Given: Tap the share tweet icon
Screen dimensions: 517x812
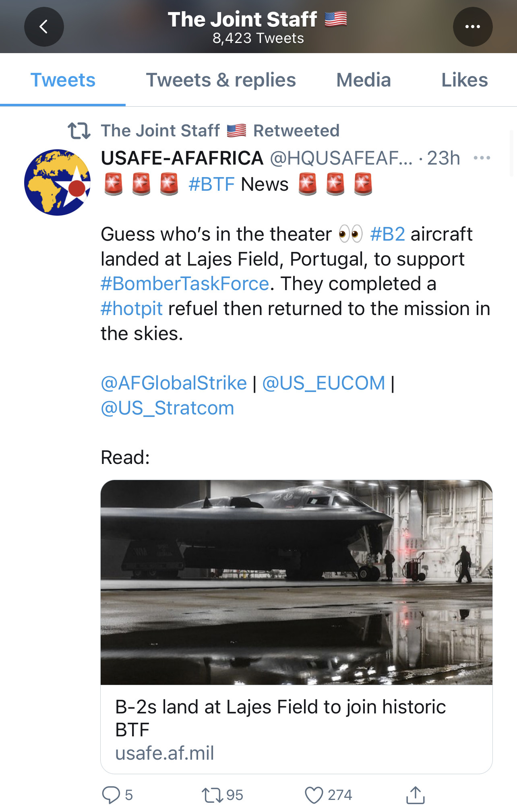Looking at the screenshot, I should click(x=415, y=795).
